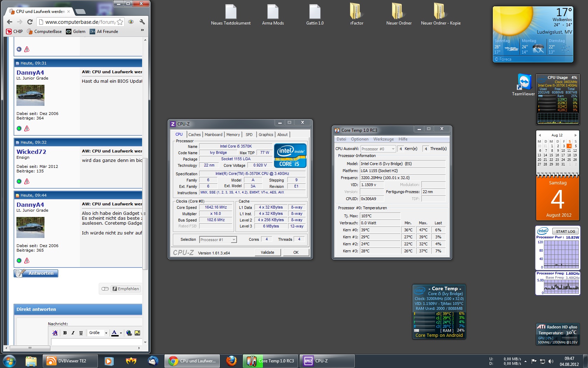The height and width of the screenshot is (368, 588).
Task: Show hidden system tray icons
Action: [525, 361]
